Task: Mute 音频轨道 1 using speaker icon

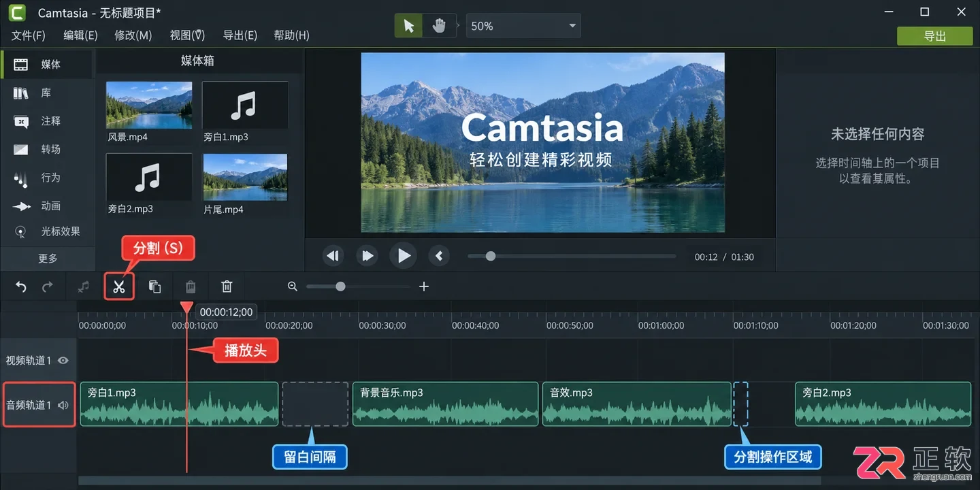Action: pos(63,406)
